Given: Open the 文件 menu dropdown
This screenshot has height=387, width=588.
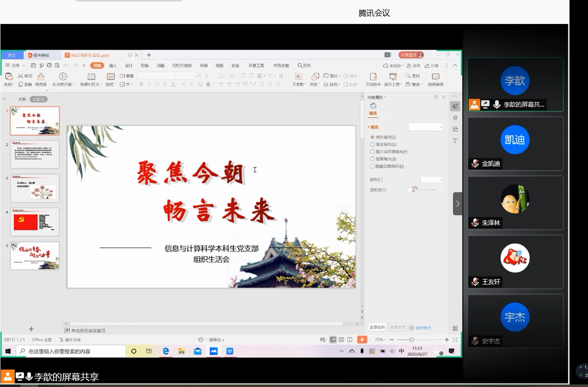Looking at the screenshot, I should click(15, 65).
